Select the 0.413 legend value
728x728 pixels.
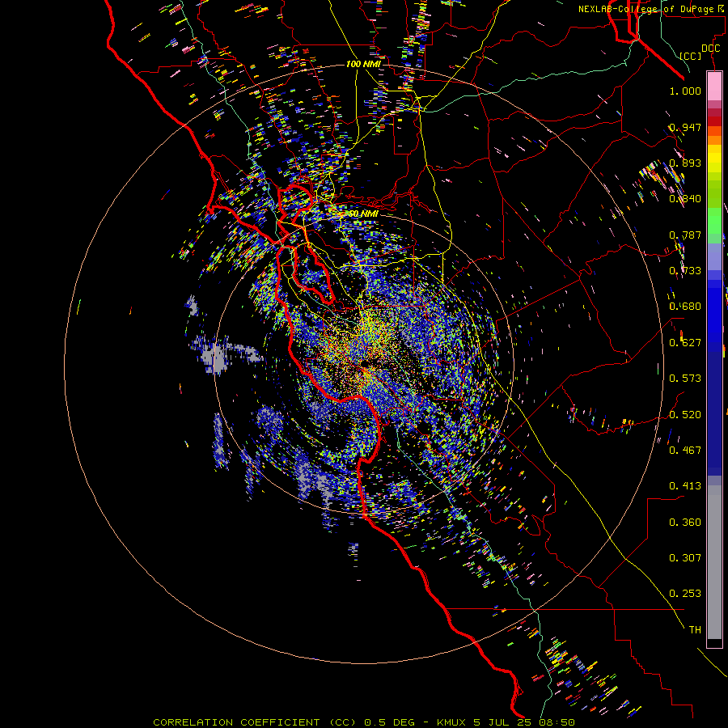click(x=685, y=486)
